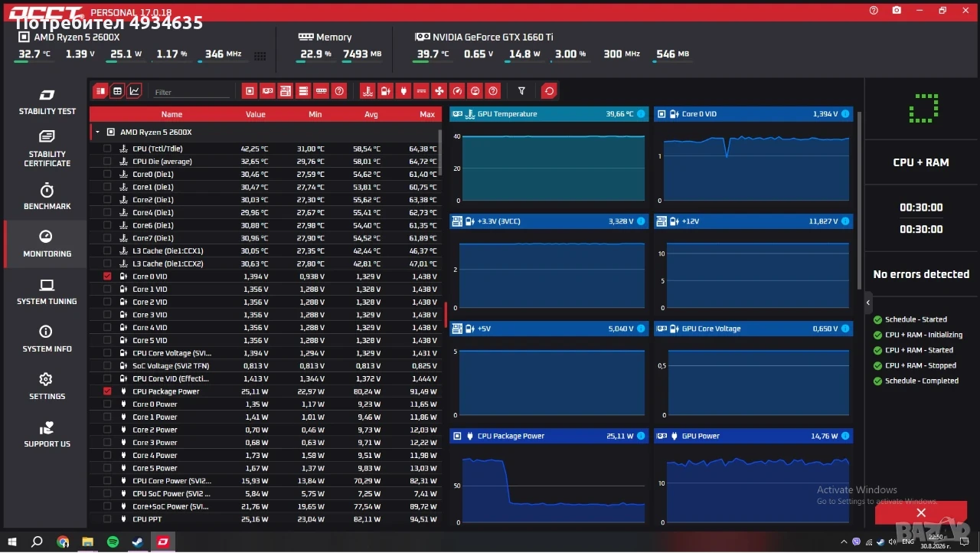
Task: Collapse the AMD Ryzen 5 2600X sensor group
Action: [97, 133]
